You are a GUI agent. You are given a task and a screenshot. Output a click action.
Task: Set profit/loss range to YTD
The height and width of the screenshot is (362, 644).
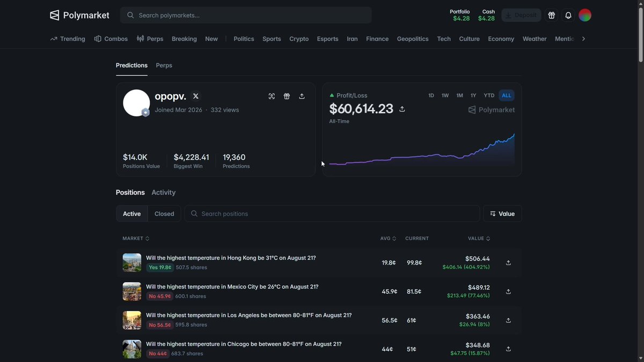click(x=489, y=95)
